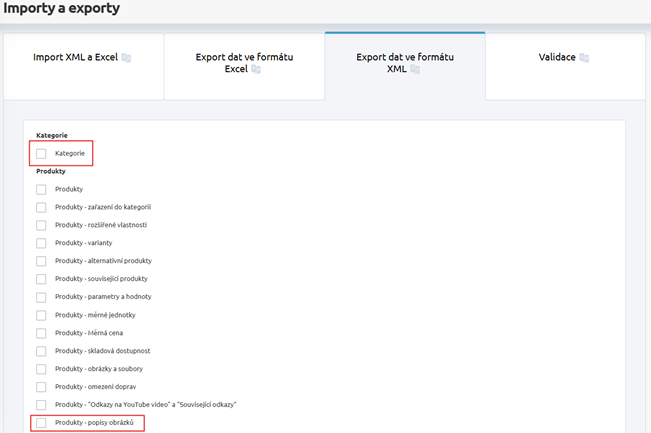Enable Produkty - skladová dostupnost checkbox

coord(41,351)
